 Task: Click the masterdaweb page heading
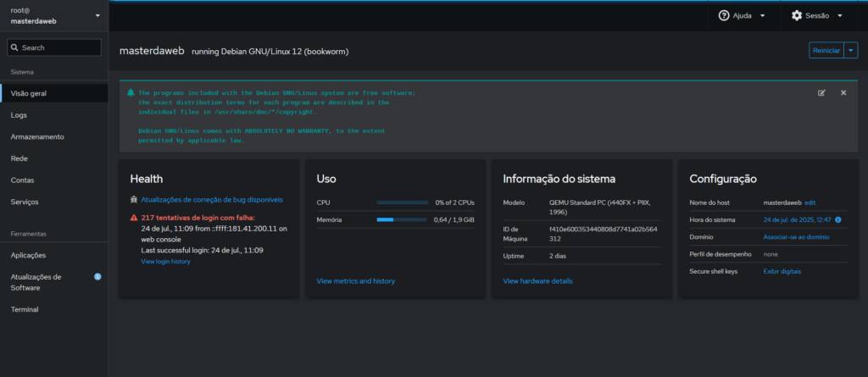152,50
